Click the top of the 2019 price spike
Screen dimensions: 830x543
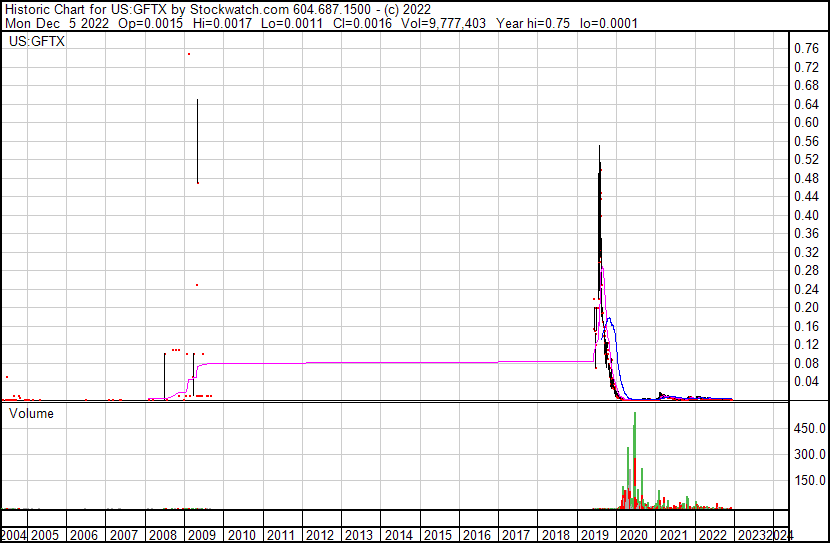[x=599, y=147]
